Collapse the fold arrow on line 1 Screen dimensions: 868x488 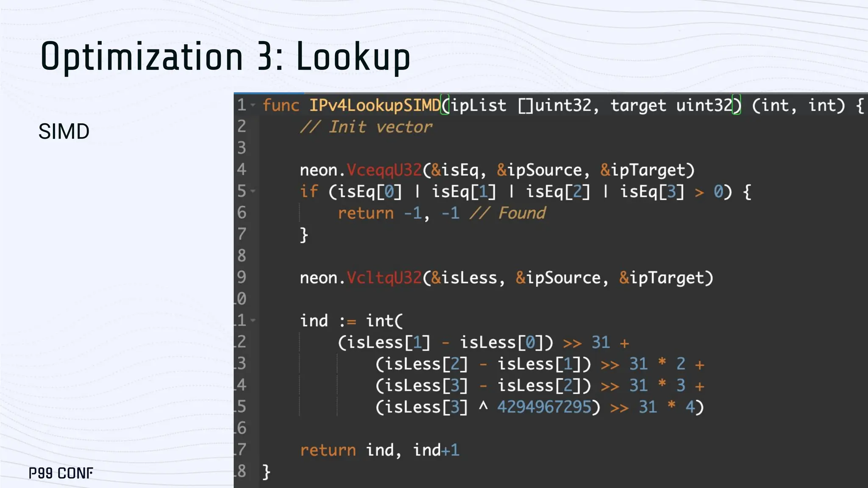coord(253,105)
